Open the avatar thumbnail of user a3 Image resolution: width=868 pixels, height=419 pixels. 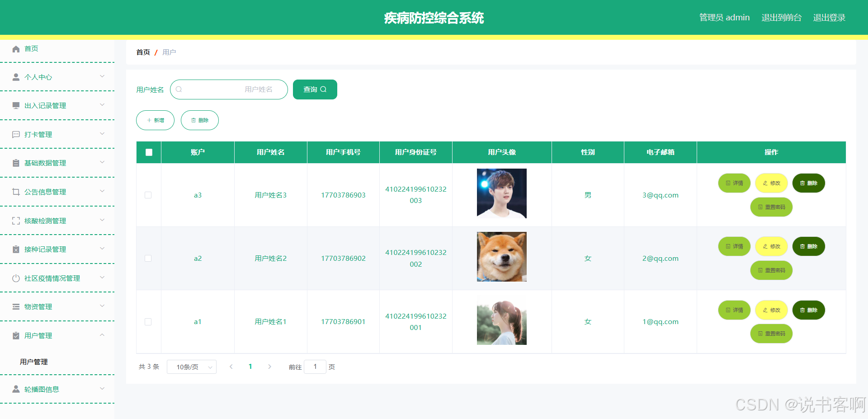[x=502, y=193]
